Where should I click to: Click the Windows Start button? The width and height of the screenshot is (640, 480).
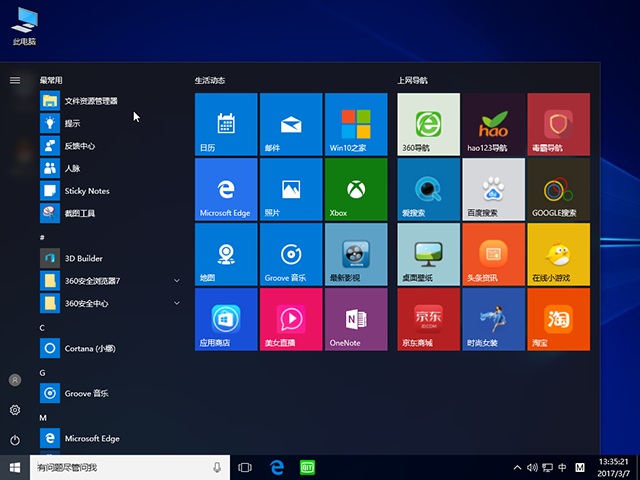coord(15,468)
